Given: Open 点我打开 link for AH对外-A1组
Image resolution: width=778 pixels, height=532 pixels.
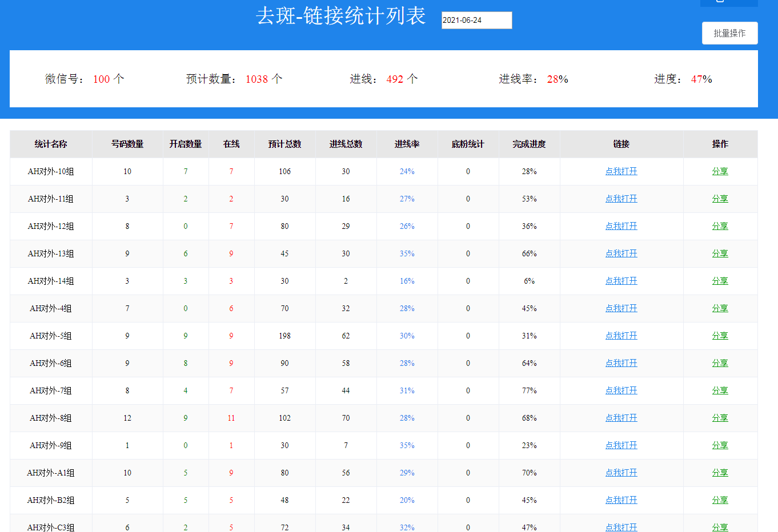Looking at the screenshot, I should [x=621, y=473].
